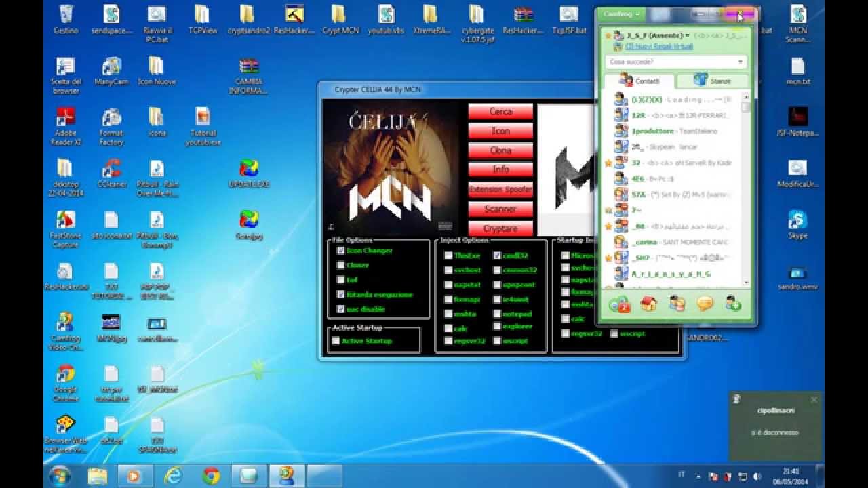Select the Cestino recycle bin icon
The width and height of the screenshot is (868, 488).
[66, 20]
